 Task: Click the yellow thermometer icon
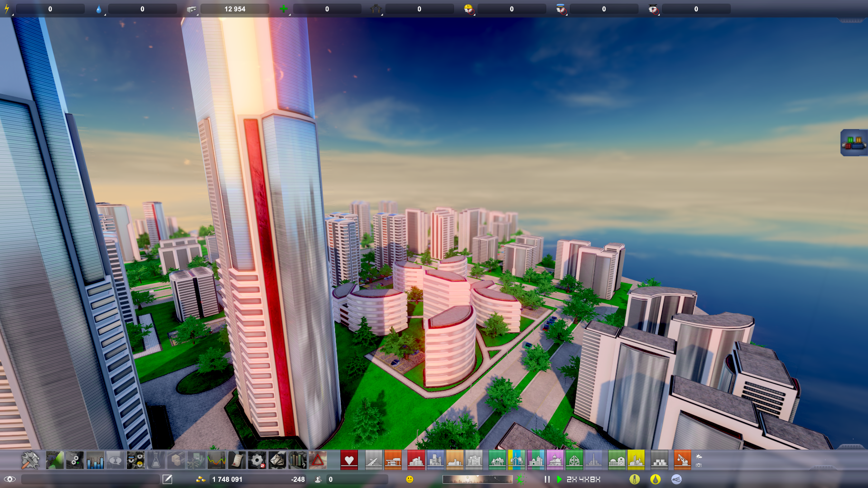634,479
